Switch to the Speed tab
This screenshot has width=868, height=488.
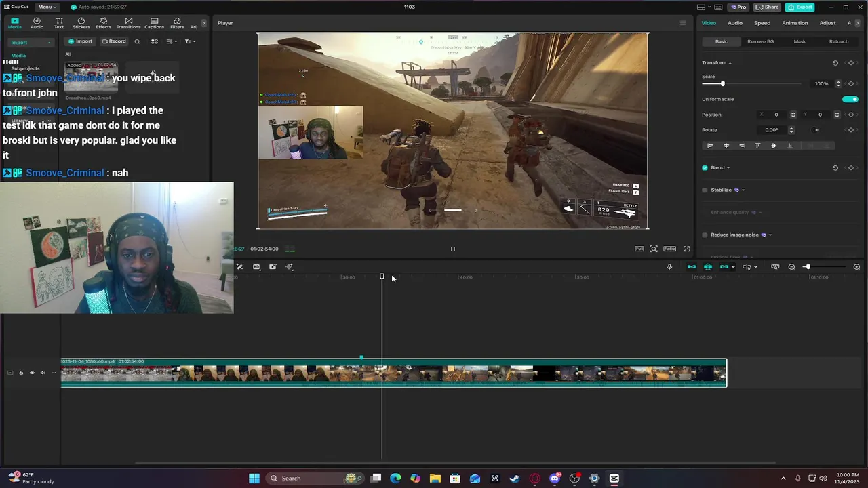click(x=762, y=23)
